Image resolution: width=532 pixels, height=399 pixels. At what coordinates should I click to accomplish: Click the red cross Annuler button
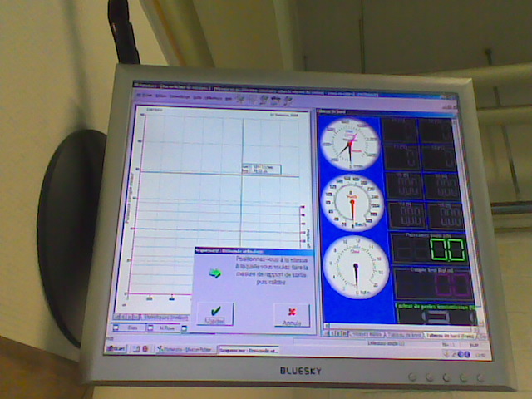(x=292, y=316)
